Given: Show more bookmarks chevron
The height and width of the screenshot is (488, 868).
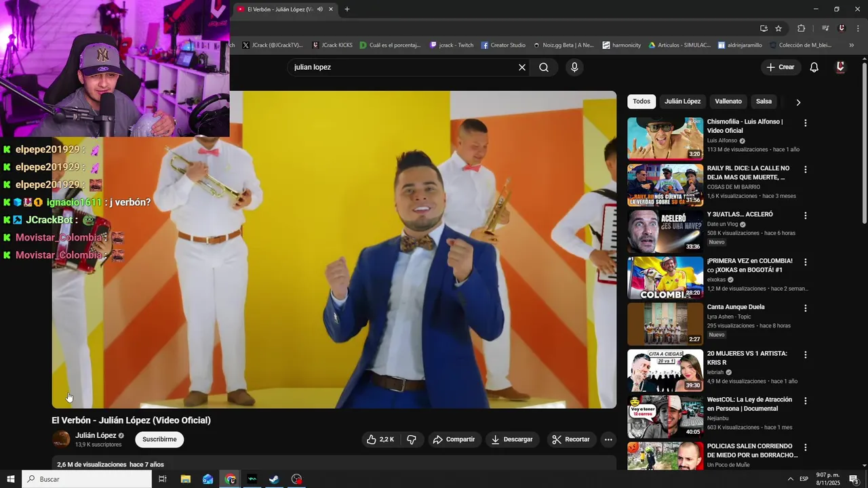Looking at the screenshot, I should [852, 45].
